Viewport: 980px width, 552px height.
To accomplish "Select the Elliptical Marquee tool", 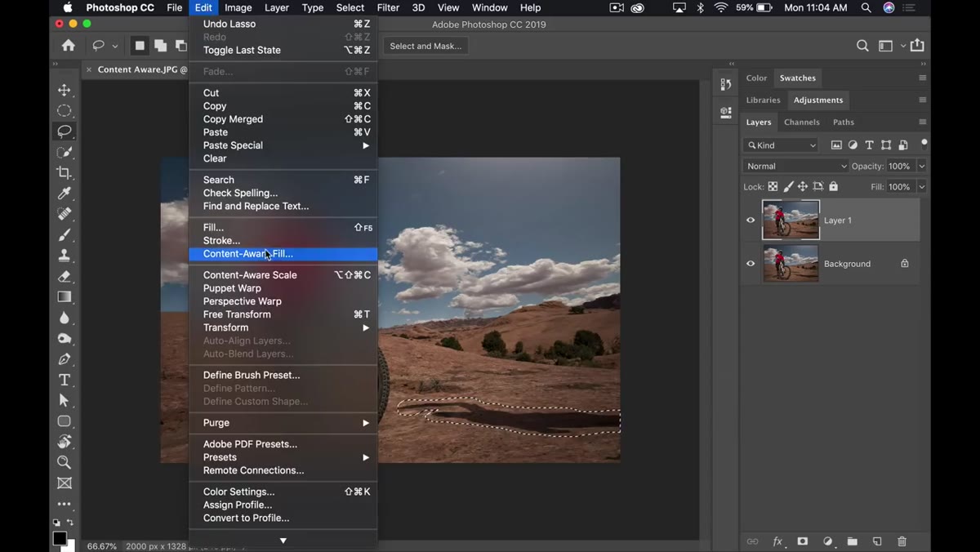I will tap(65, 110).
